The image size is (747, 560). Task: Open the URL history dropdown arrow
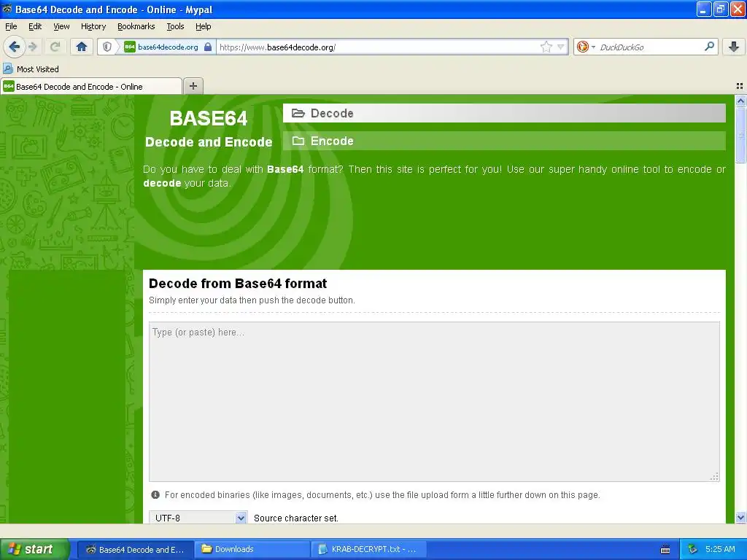coord(561,47)
